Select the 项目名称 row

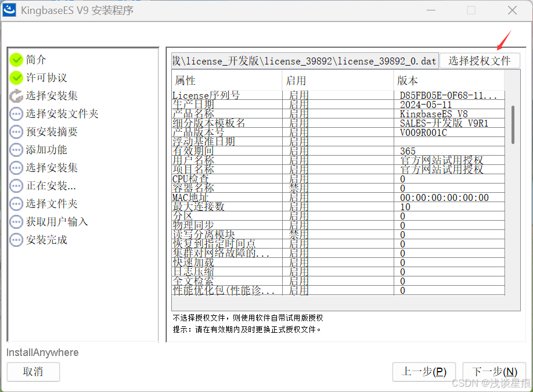(x=338, y=170)
